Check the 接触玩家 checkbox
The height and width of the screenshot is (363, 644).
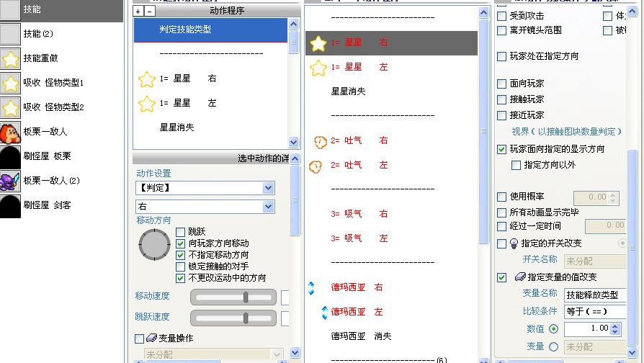click(x=501, y=99)
